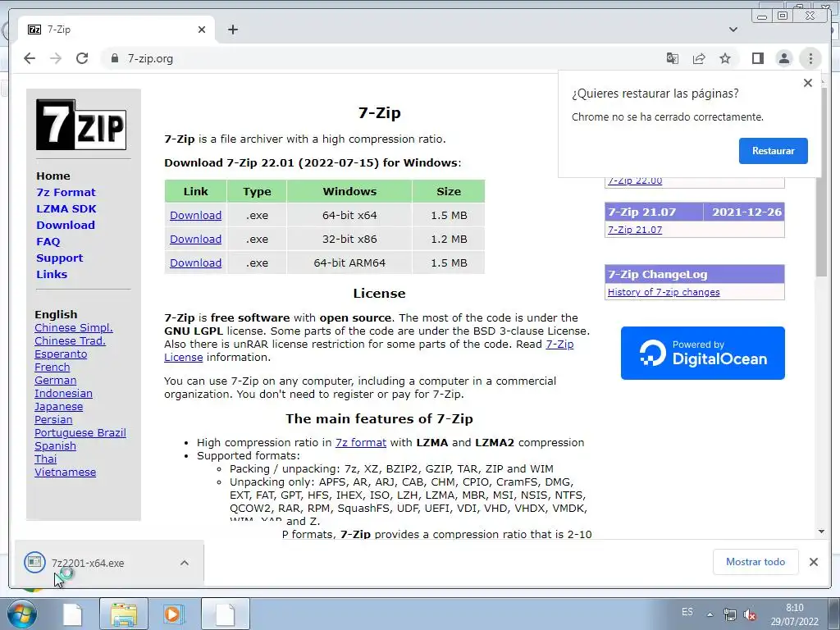Reload the 7-zip.org page
840x630 pixels.
tap(82, 58)
